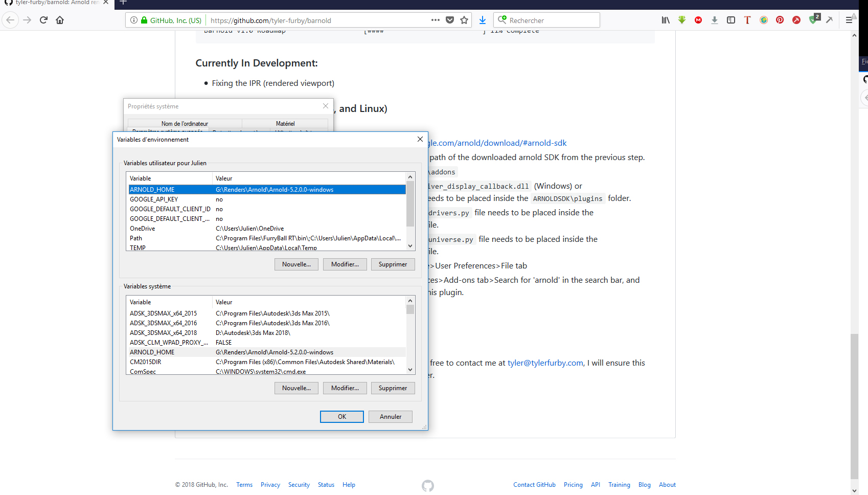The image size is (868, 495).
Task: Close the tyler-furby/barnold browser tab
Action: tap(106, 3)
